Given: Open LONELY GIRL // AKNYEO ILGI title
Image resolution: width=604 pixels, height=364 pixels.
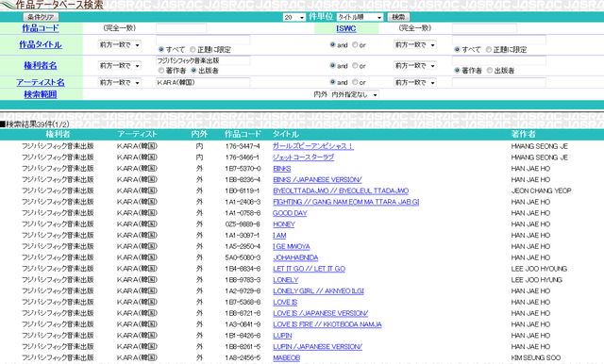Looking at the screenshot, I should pyautogui.click(x=318, y=291).
